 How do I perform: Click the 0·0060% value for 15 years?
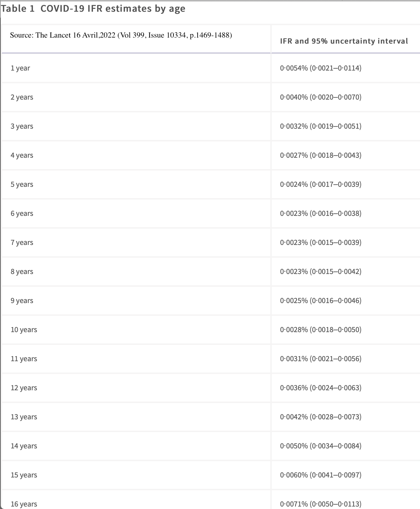pyautogui.click(x=294, y=475)
